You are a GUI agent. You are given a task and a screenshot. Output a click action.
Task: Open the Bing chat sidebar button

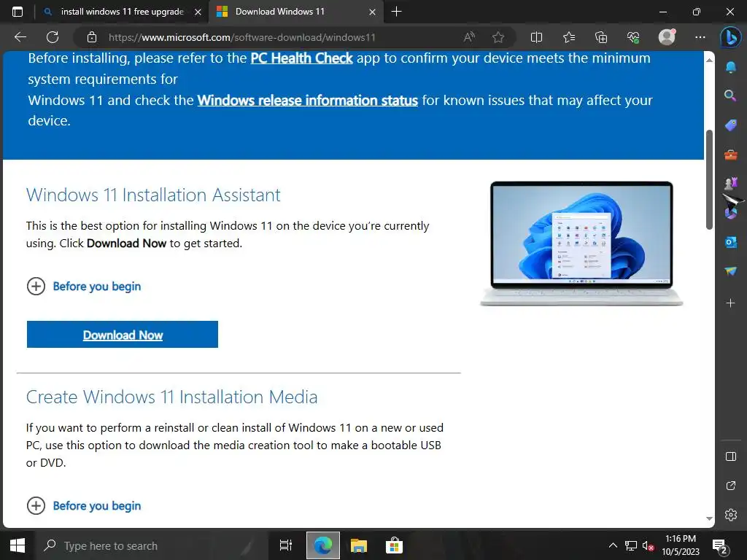[730, 37]
